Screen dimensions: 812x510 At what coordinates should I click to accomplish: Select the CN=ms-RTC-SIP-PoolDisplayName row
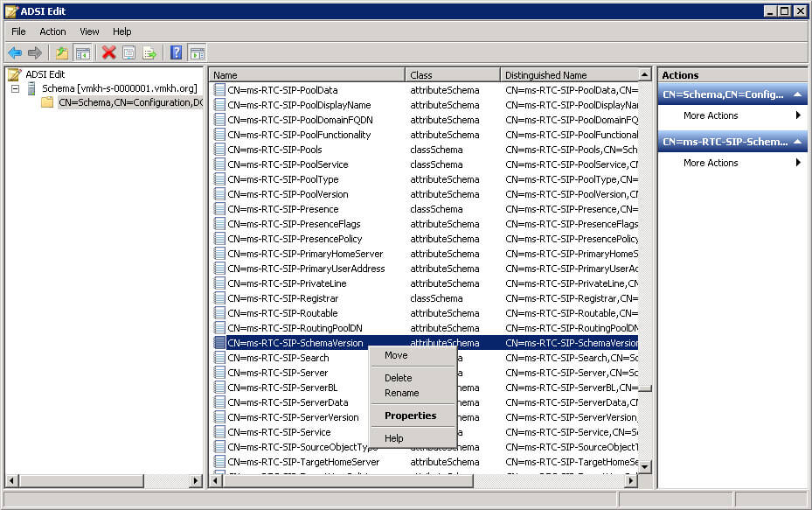coord(425,105)
